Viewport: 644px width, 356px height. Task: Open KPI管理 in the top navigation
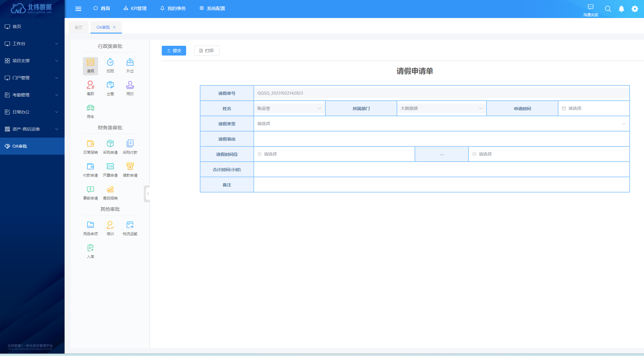[135, 9]
